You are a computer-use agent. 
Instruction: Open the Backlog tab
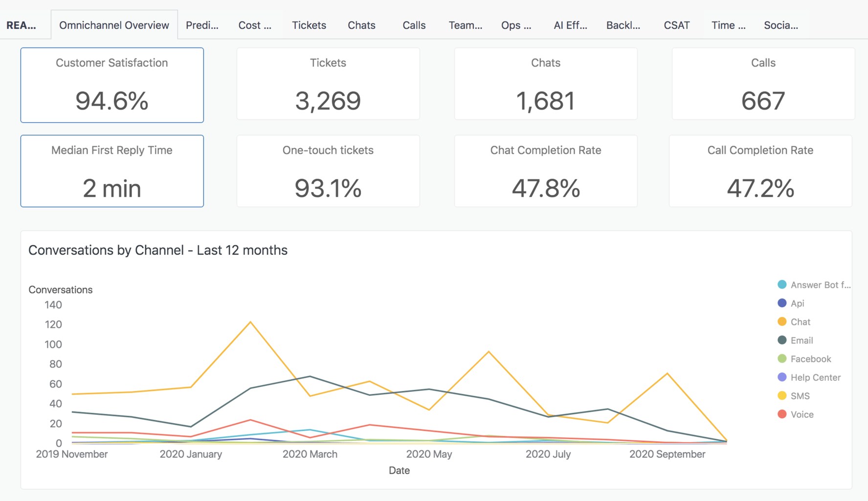(623, 25)
